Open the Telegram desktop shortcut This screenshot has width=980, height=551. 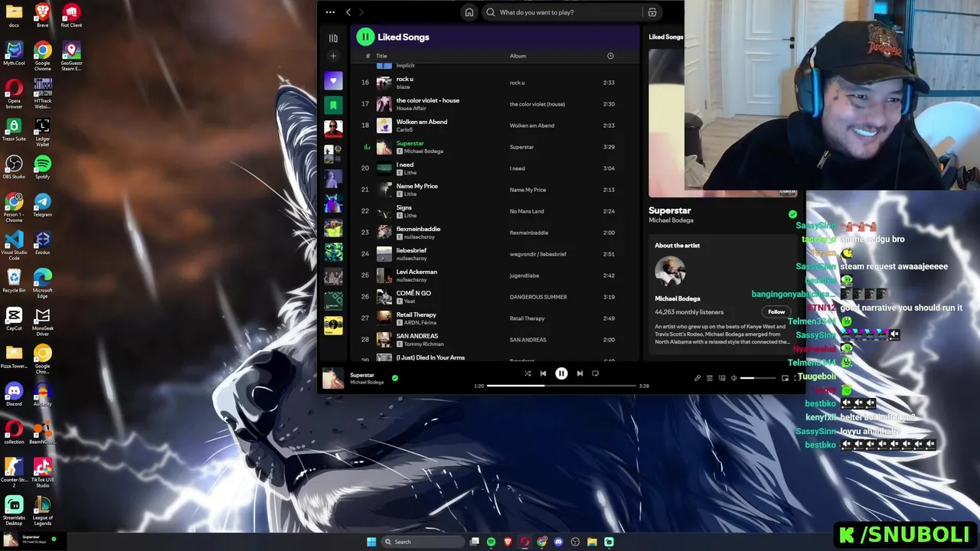[x=43, y=205]
